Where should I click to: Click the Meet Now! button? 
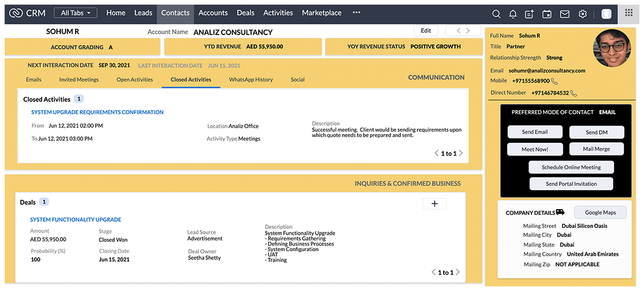[x=535, y=149]
